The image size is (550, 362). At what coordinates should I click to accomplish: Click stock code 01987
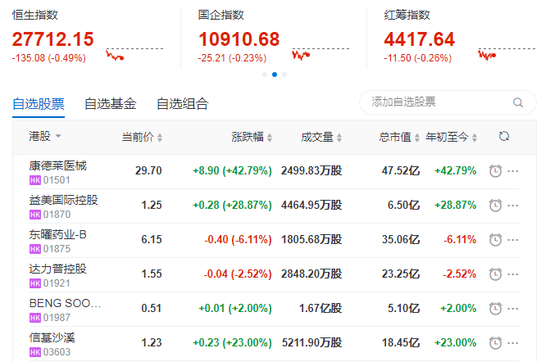[56, 318]
